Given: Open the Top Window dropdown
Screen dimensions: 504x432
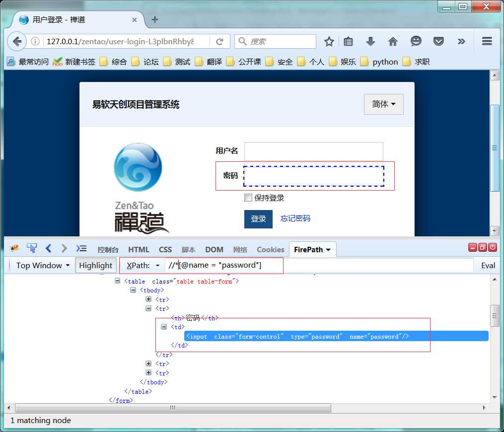Looking at the screenshot, I should (43, 266).
